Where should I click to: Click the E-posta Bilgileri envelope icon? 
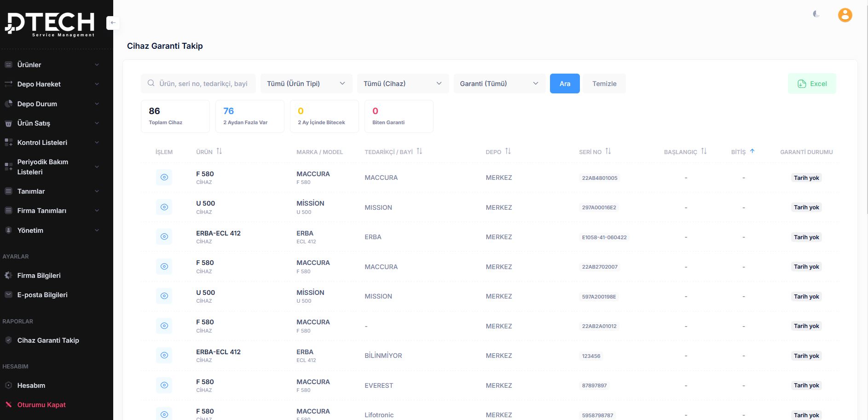coord(8,295)
